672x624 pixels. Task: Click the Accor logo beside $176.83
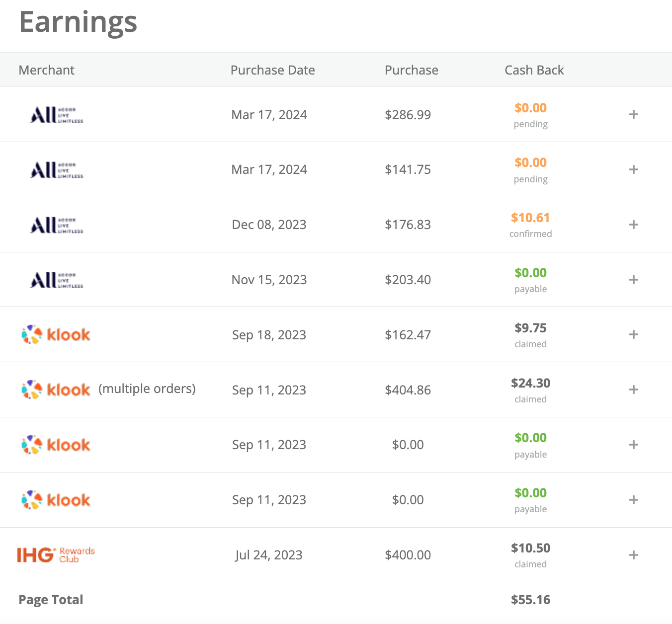(x=57, y=225)
